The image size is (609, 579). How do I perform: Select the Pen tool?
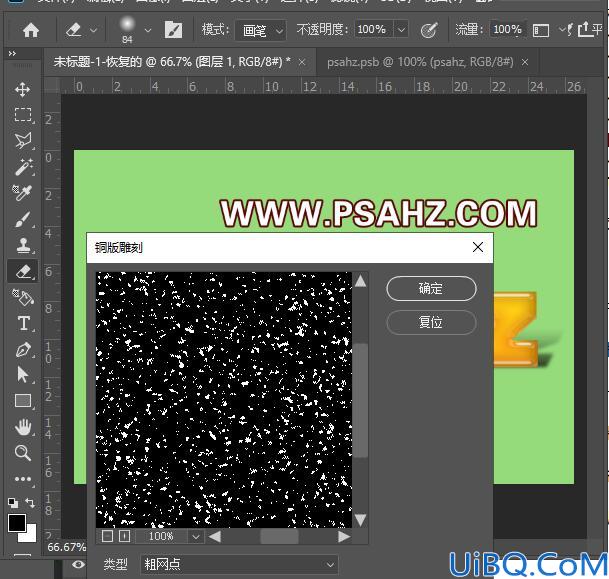pyautogui.click(x=23, y=349)
